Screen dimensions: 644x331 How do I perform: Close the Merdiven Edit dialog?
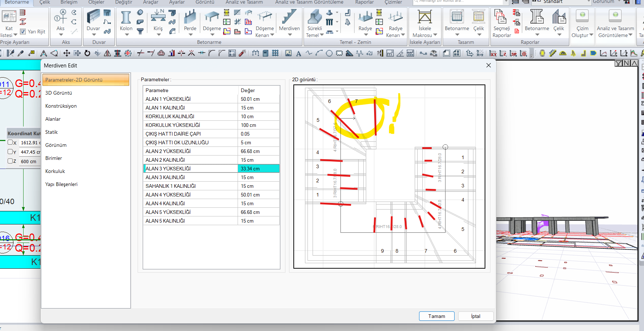(489, 65)
